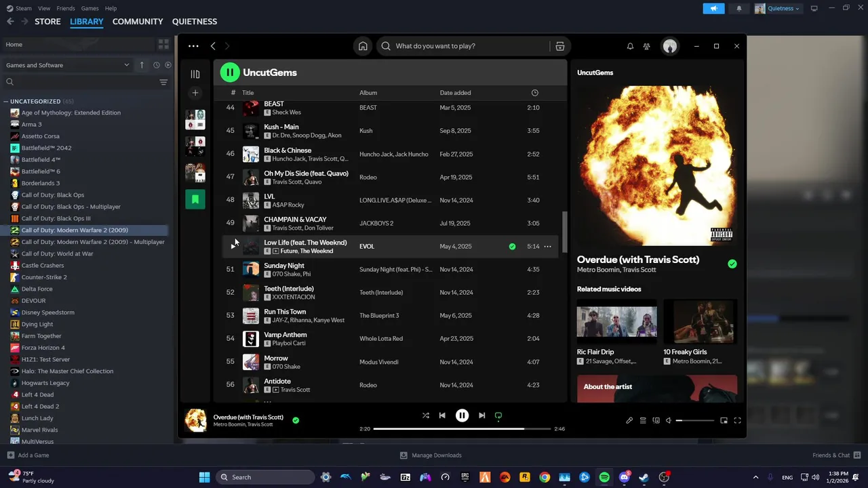Toggle Steam library grid view icon

click(163, 44)
